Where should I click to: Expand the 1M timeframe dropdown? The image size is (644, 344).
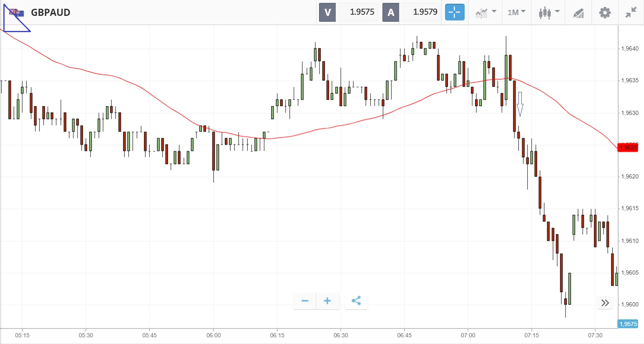tap(516, 13)
